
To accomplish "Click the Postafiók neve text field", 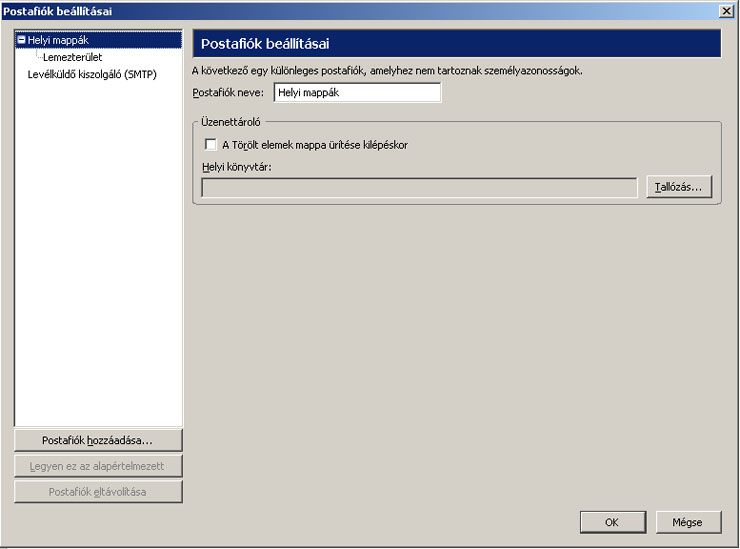I will [357, 93].
